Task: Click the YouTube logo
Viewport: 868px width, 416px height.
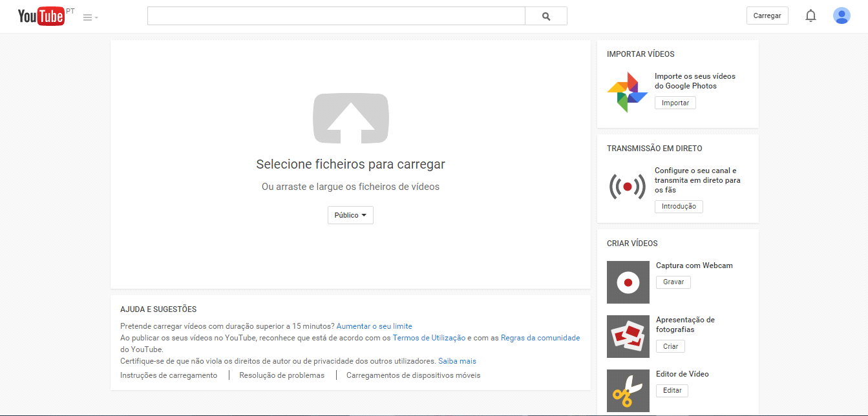Action: [x=41, y=16]
